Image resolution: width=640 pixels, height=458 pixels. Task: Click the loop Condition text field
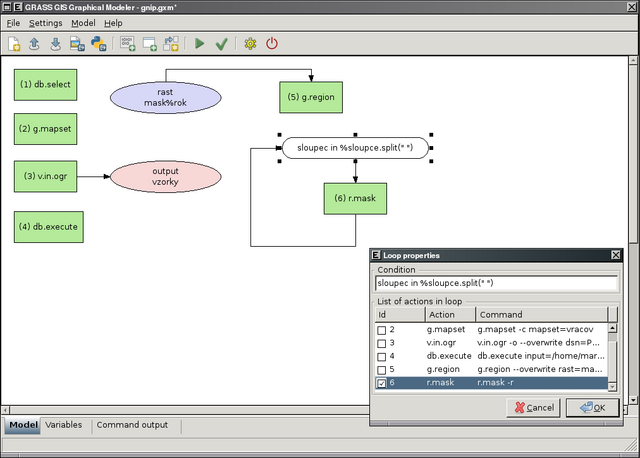(495, 284)
